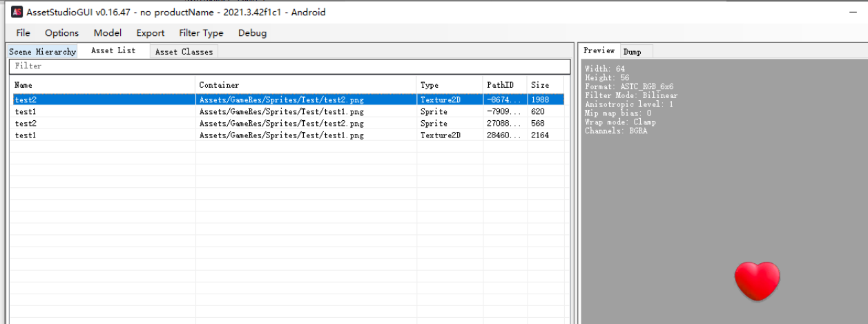Screen dimensions: 868x324
Task: Open the Export menu
Action: [x=151, y=32]
